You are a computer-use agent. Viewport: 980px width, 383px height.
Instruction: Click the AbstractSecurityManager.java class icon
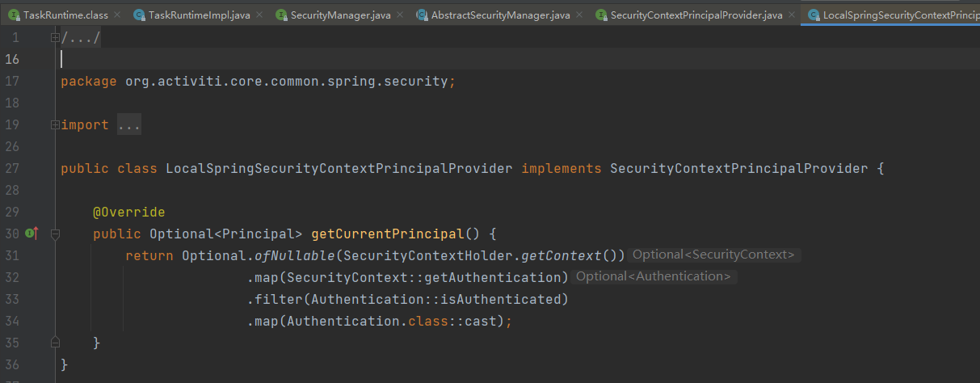tap(422, 15)
